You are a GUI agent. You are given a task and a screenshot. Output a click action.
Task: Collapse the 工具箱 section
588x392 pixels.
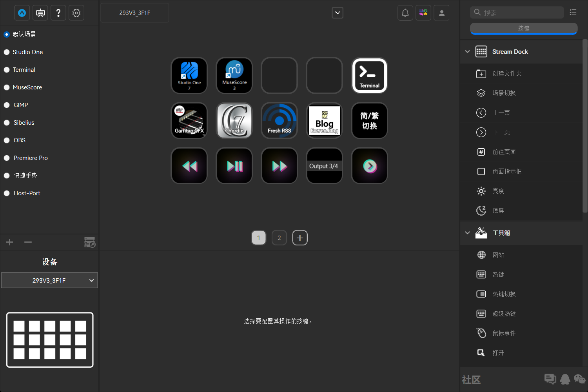(x=467, y=233)
